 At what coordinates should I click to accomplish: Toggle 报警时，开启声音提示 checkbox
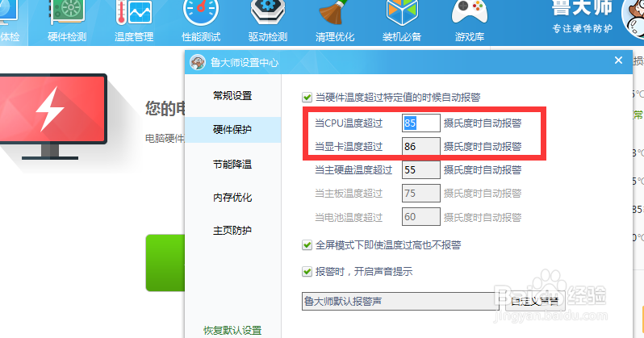307,272
